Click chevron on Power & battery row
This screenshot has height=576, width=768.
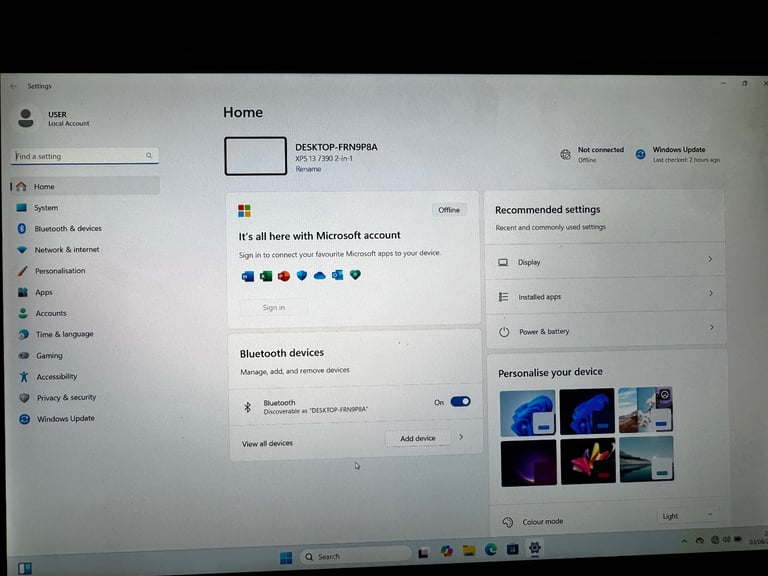(x=712, y=327)
